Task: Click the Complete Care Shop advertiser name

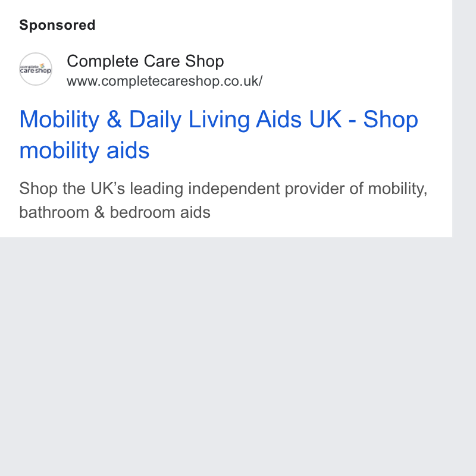Action: (145, 61)
